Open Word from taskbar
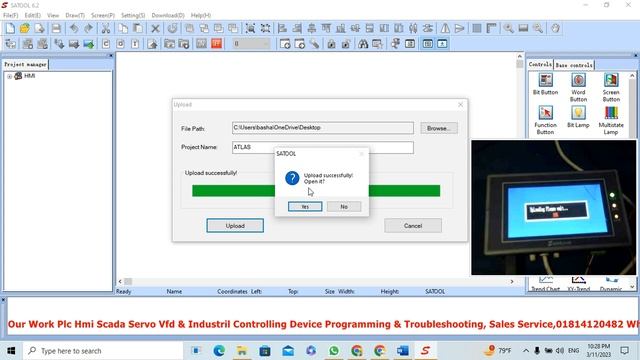Screen dimensions: 640x360 [x=403, y=351]
